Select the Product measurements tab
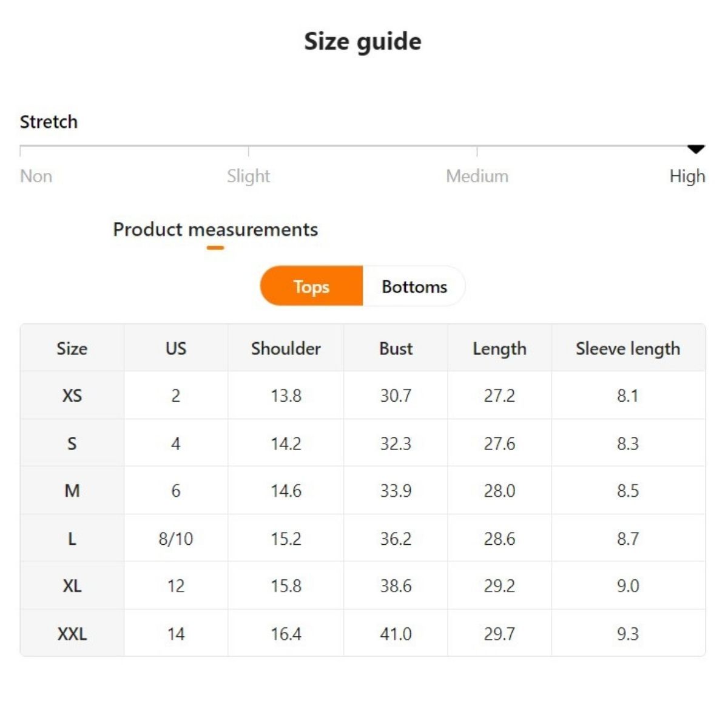The image size is (728, 728). pyautogui.click(x=215, y=230)
